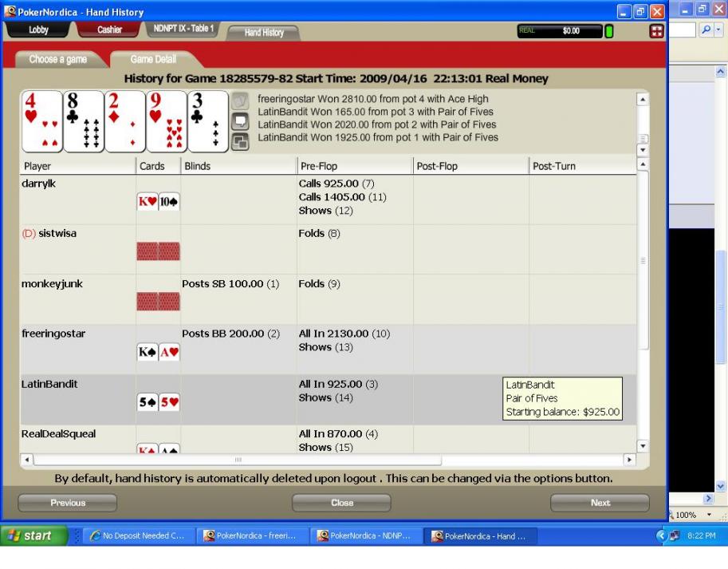Click 'freeringostar Won 2810.00' log line
Screen dimensions: 728x569
coord(373,98)
